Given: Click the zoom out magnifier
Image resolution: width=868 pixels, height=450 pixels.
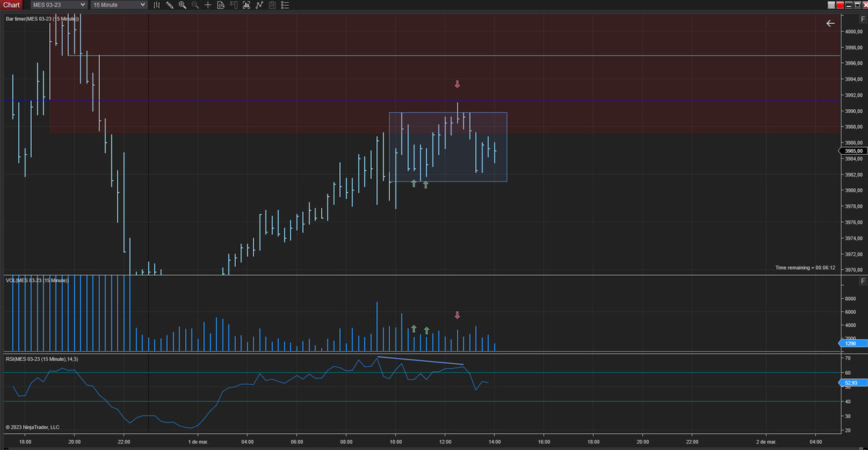Looking at the screenshot, I should (195, 5).
